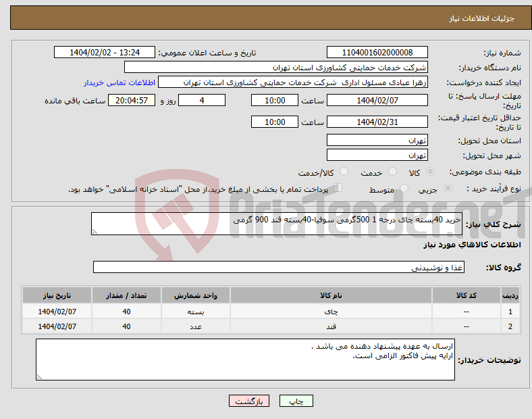Toggle the اسناد خزانه اسلامی payment checkbox
532x419 pixels.
coord(338,188)
